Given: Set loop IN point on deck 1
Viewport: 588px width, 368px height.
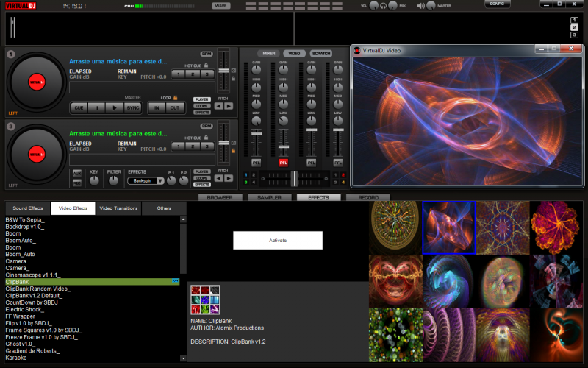Looking at the screenshot, I should pyautogui.click(x=157, y=107).
